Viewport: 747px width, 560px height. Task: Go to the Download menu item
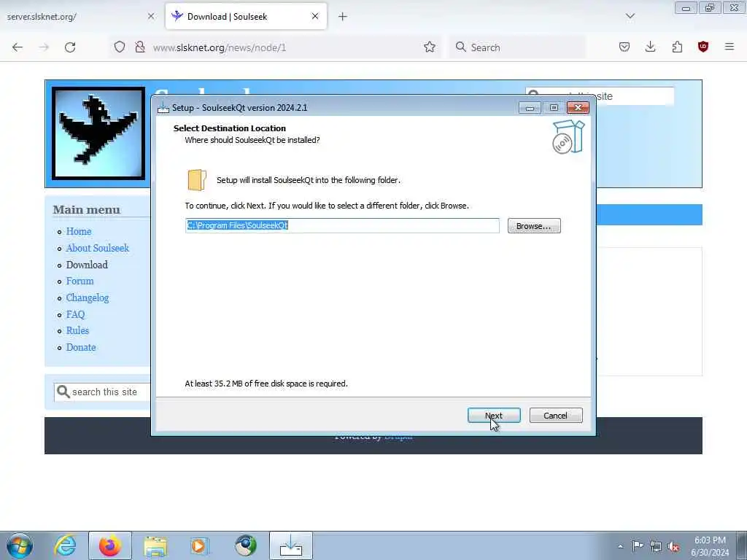click(x=87, y=265)
